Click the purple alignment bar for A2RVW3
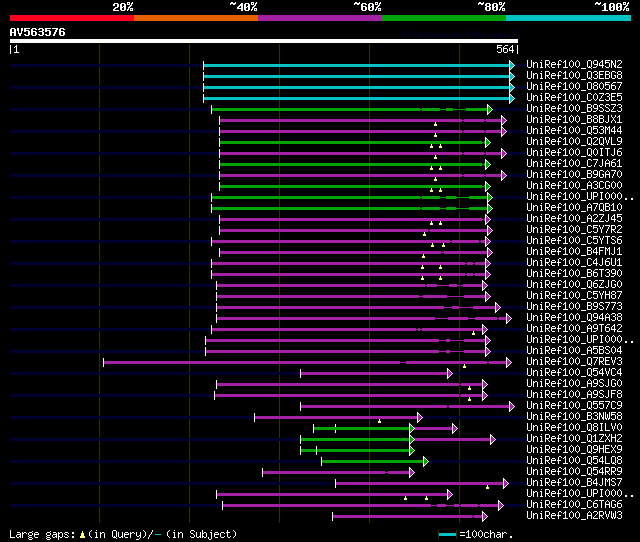The image size is (640, 542). click(408, 517)
